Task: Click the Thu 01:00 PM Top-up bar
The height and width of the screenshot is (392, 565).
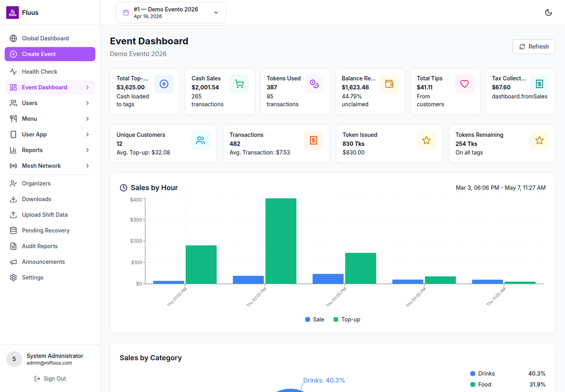Action: [x=201, y=265]
